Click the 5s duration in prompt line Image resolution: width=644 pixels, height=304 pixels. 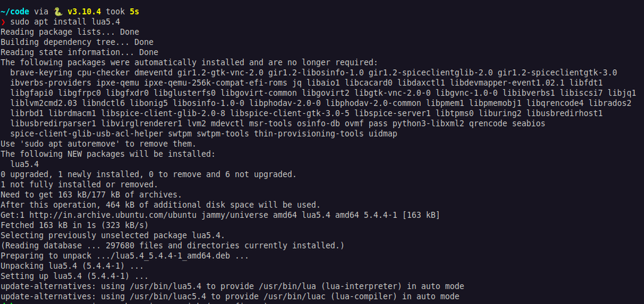(x=135, y=12)
